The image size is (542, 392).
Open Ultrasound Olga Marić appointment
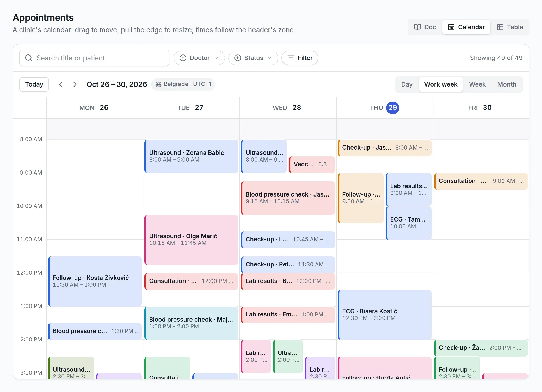(191, 240)
